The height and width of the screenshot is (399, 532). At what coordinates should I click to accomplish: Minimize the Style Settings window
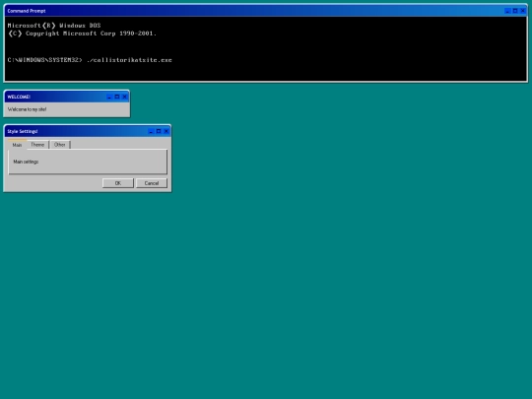tap(151, 131)
